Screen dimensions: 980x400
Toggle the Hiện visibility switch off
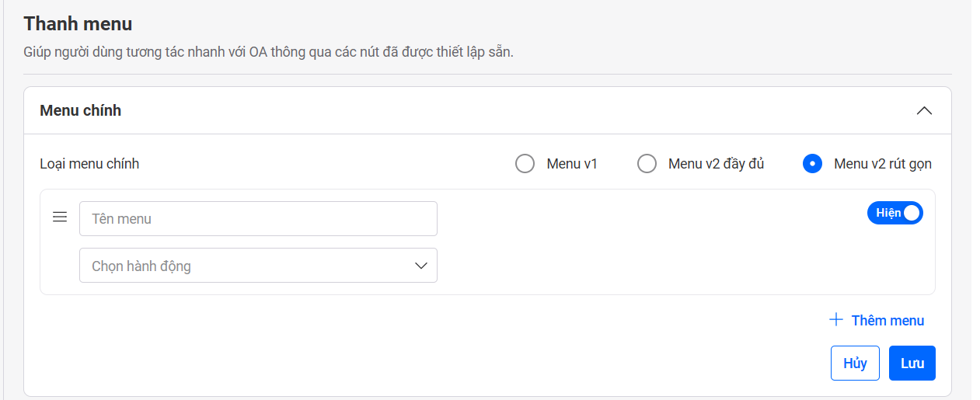click(895, 213)
